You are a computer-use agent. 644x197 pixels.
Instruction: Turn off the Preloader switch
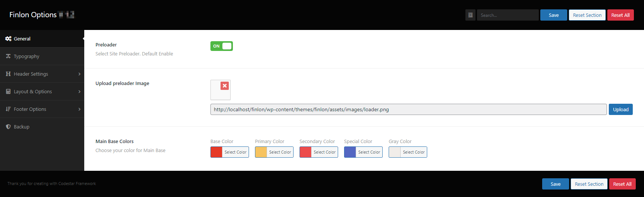pos(221,46)
